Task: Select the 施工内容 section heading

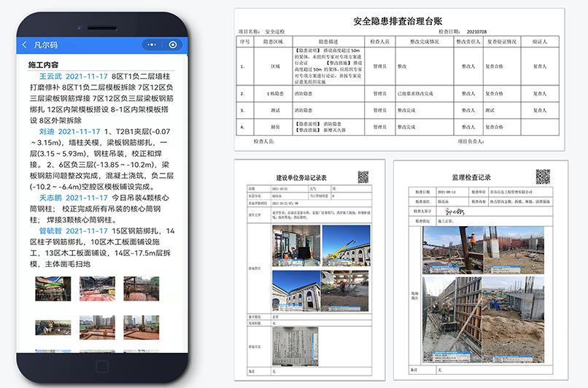Action: click(x=43, y=65)
